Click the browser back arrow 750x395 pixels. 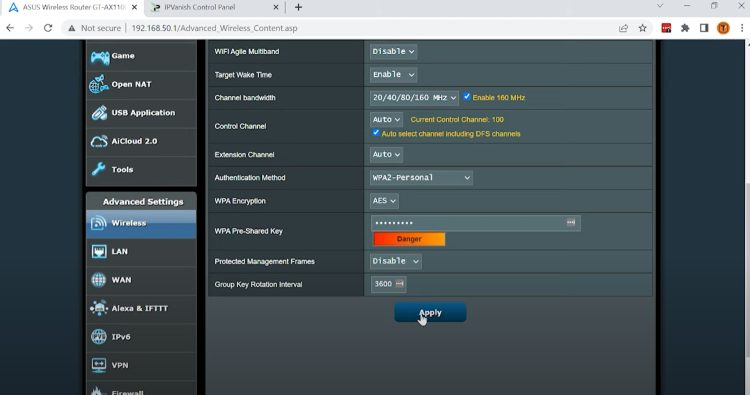[x=10, y=28]
